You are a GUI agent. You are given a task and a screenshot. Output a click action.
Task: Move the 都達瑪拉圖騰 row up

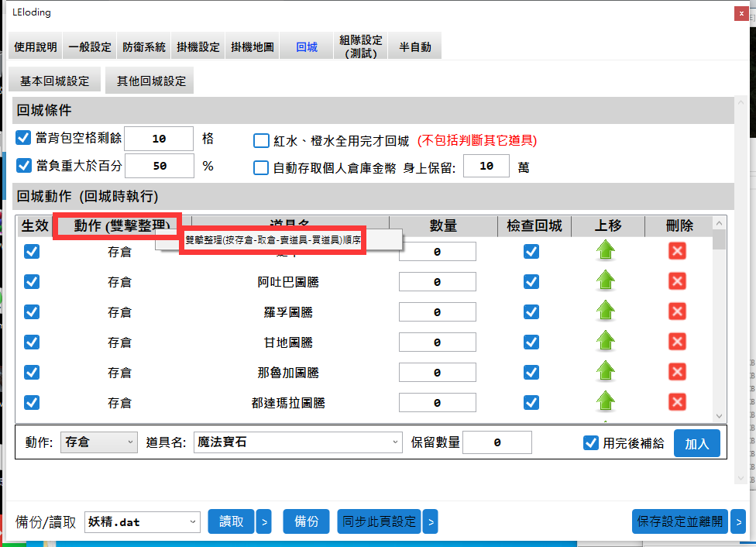click(606, 402)
